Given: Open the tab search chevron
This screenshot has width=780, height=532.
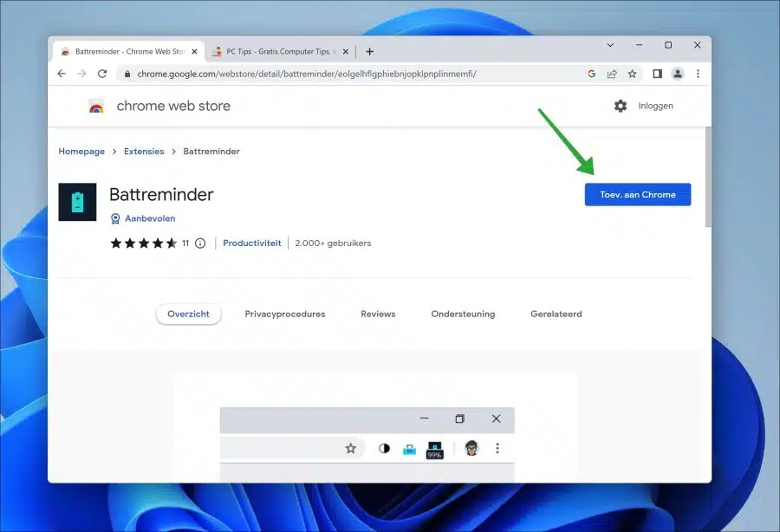Looking at the screenshot, I should pyautogui.click(x=610, y=45).
